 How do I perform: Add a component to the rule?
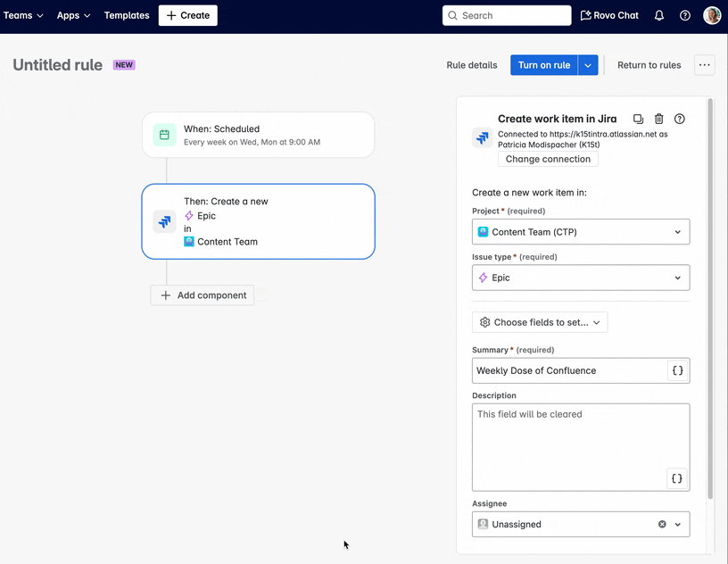[x=203, y=295]
